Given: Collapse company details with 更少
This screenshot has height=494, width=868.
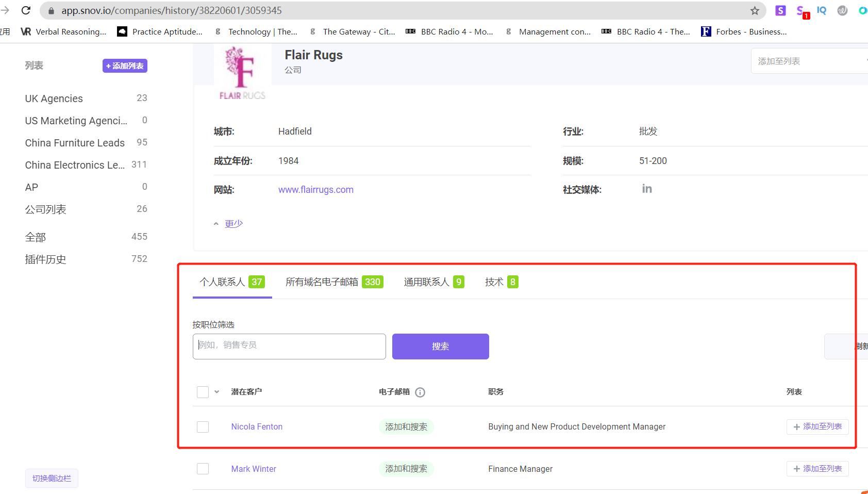Looking at the screenshot, I should click(x=228, y=223).
